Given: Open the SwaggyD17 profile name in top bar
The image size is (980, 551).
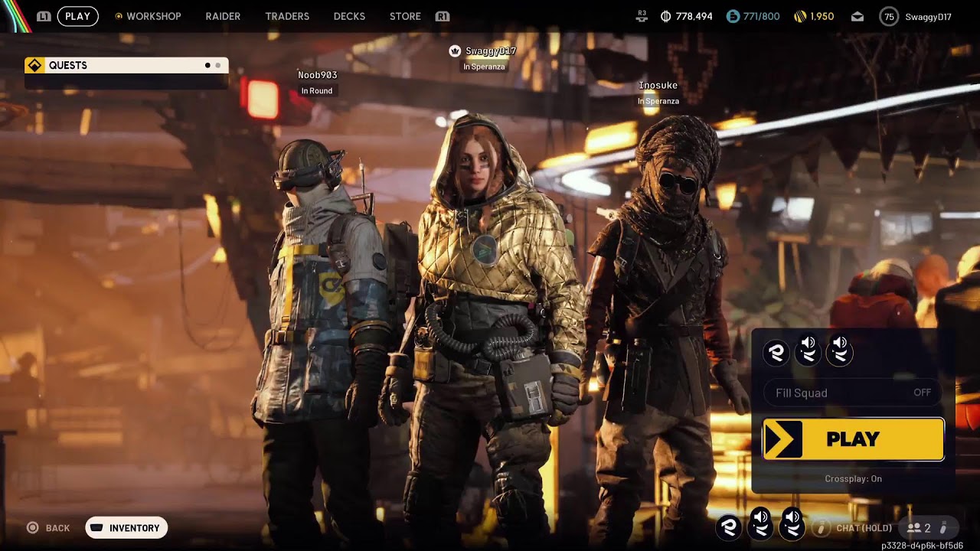Looking at the screenshot, I should [928, 16].
